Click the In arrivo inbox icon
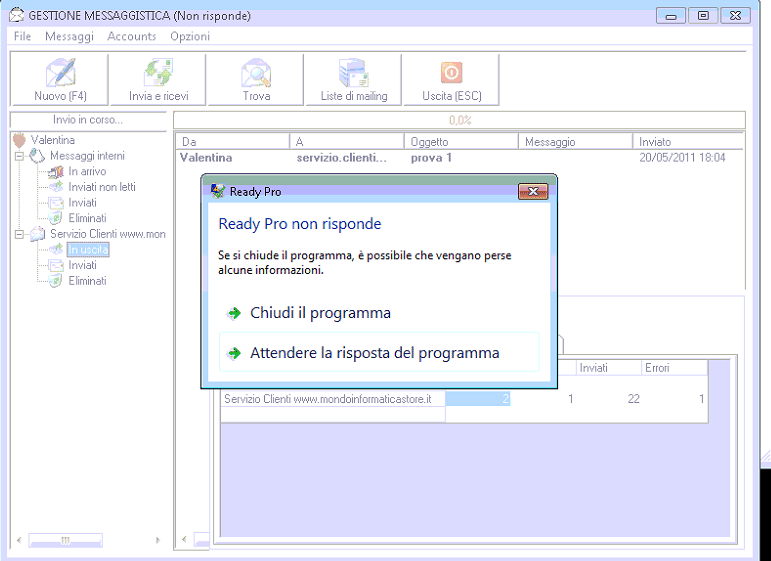 coord(56,172)
